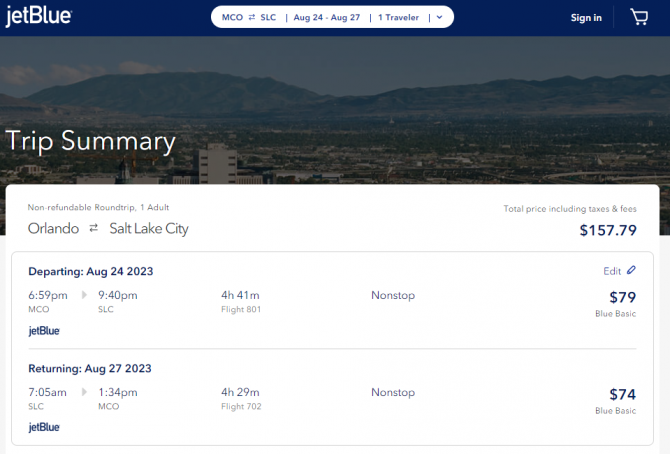The width and height of the screenshot is (670, 454).
Task: Click the Nonstop label of the departing flight
Action: point(393,295)
